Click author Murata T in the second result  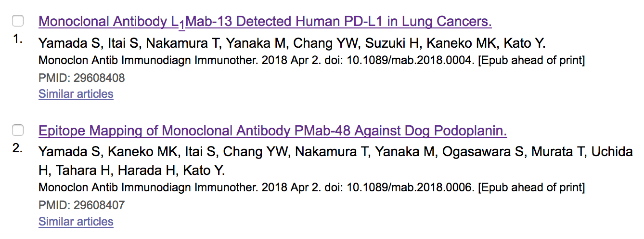[558, 152]
